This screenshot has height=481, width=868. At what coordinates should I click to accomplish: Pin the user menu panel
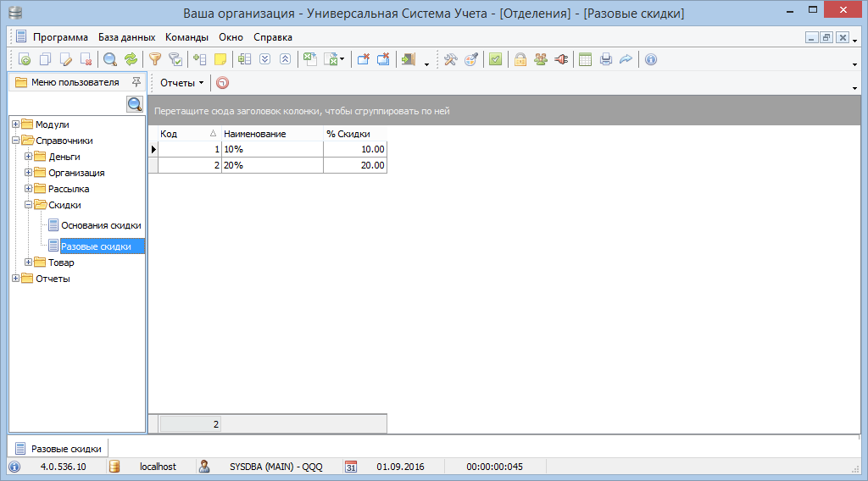pyautogui.click(x=136, y=82)
